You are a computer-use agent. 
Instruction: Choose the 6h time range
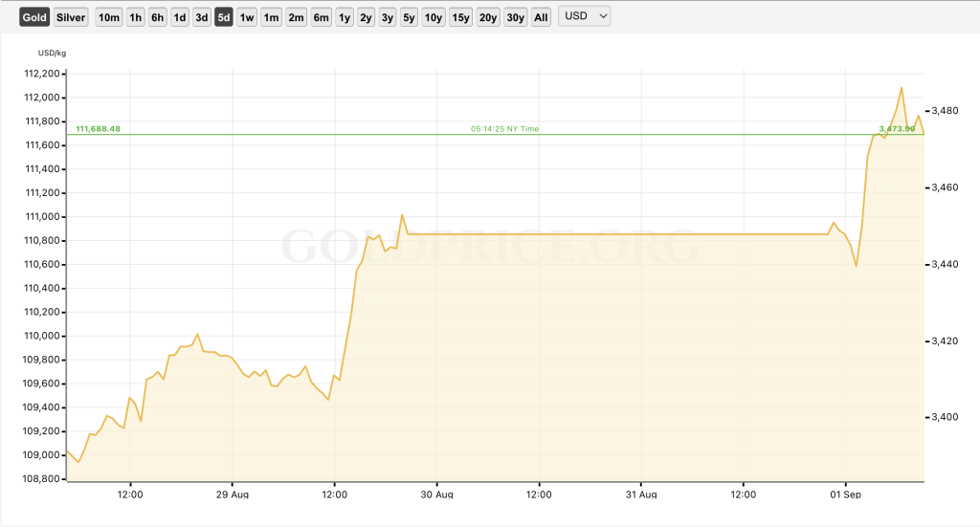coord(158,17)
